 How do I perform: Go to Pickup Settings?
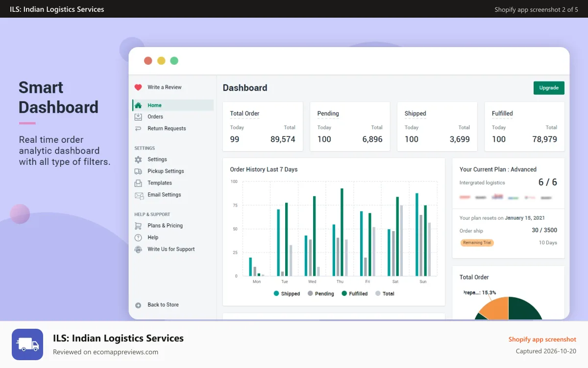166,171
